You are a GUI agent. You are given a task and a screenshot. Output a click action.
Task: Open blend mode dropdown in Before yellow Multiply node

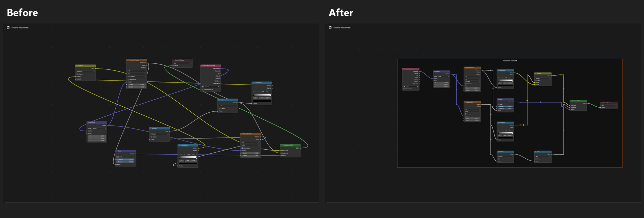point(86,72)
